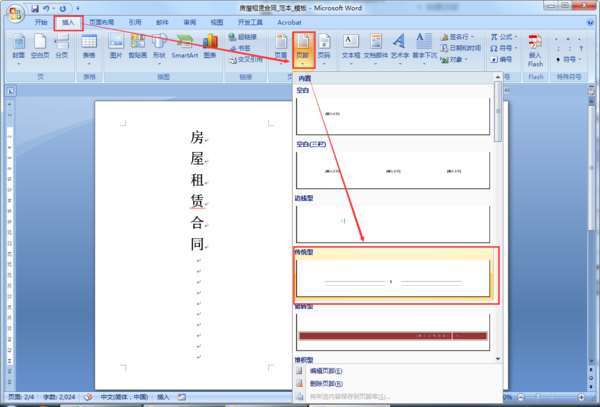Insert a 空白页 blank page

tap(40, 47)
